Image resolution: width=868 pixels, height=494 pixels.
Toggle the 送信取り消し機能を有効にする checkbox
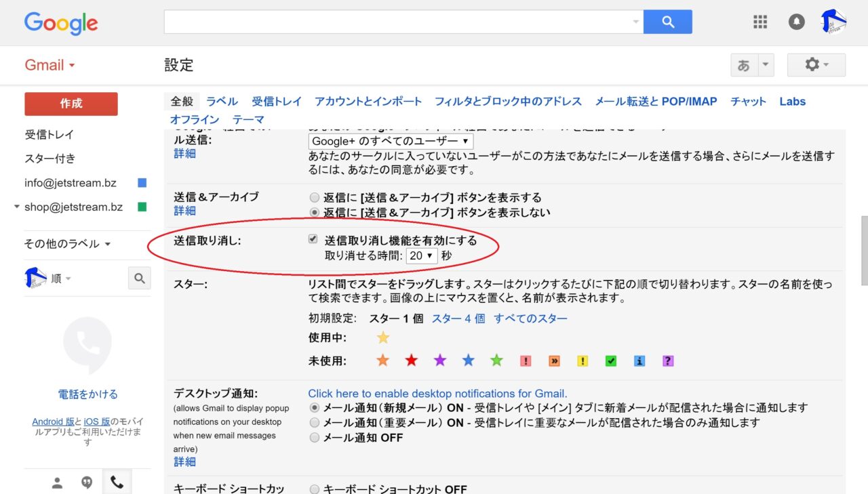(313, 239)
